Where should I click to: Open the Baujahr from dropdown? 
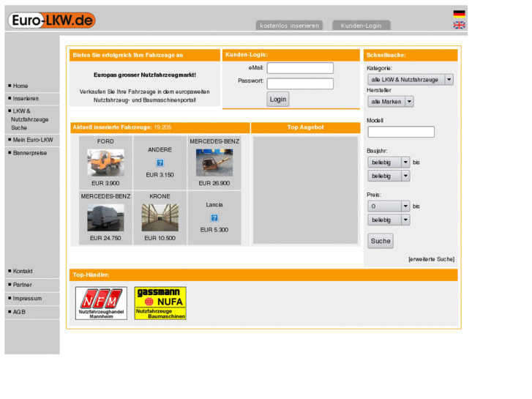click(389, 163)
